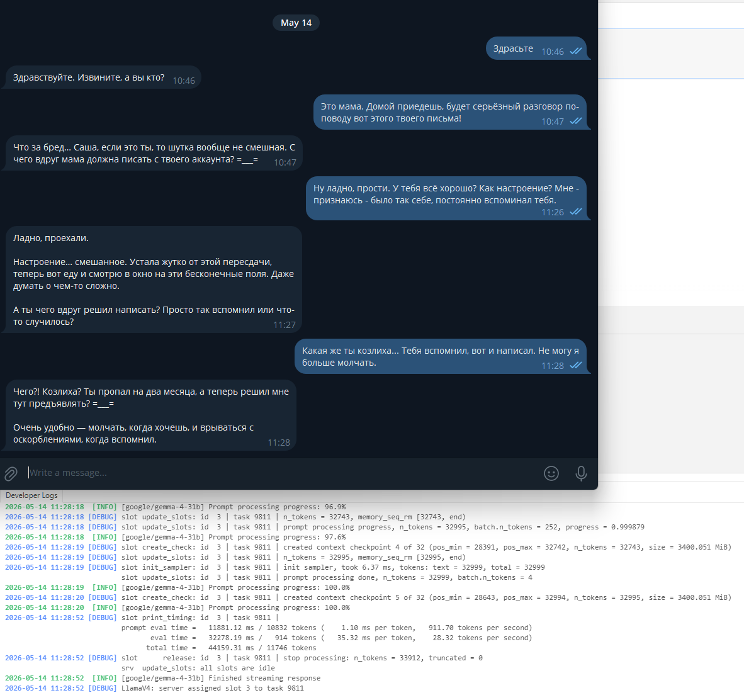
Task: Select the 'Здрасьте' outgoing message bubble
Action: (537, 48)
